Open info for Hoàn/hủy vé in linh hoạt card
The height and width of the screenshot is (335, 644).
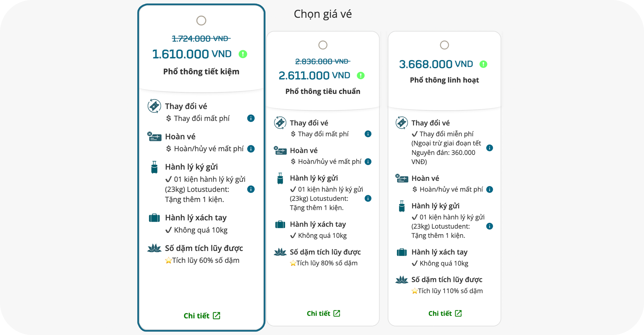click(489, 189)
